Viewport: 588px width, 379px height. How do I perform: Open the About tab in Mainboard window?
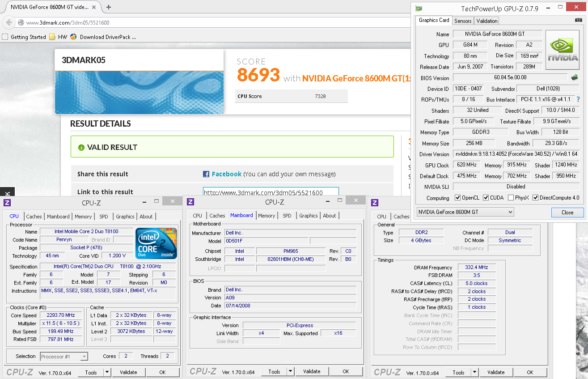(x=330, y=216)
